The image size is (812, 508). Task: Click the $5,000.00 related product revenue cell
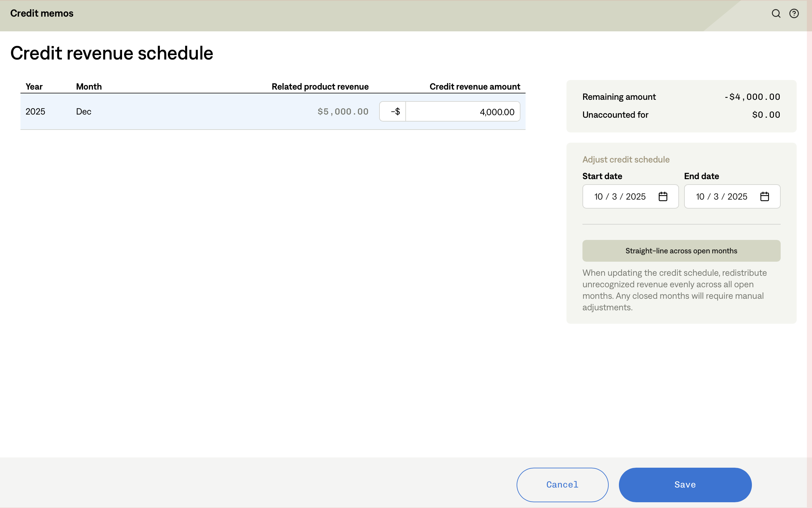click(x=343, y=111)
